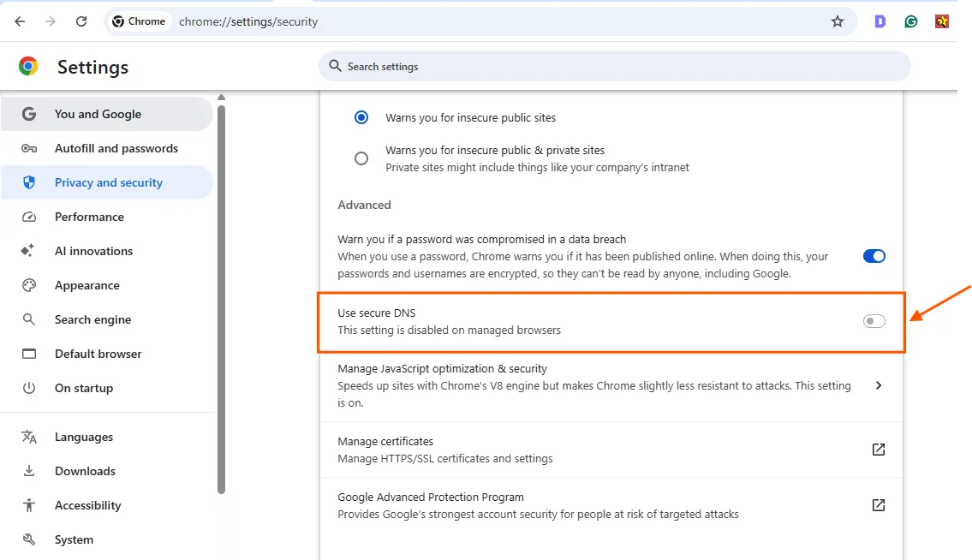Go back using the browser back arrow

[20, 21]
